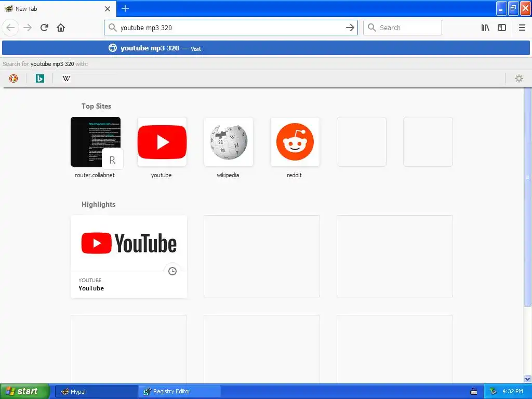Image resolution: width=532 pixels, height=399 pixels.
Task: Click the 'Top Sites' section heading
Action: (x=96, y=106)
